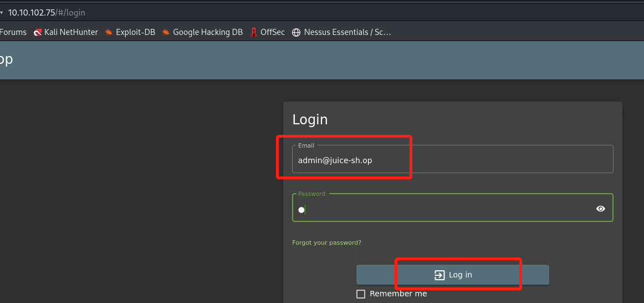Open the Exploit-DB bookmark label
Screen dimensions: 644x303
[x=135, y=32]
